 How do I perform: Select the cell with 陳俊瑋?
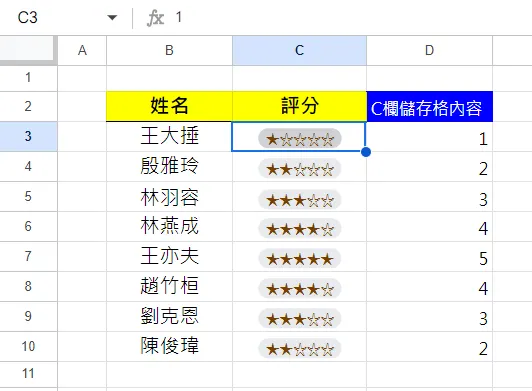coord(169,346)
